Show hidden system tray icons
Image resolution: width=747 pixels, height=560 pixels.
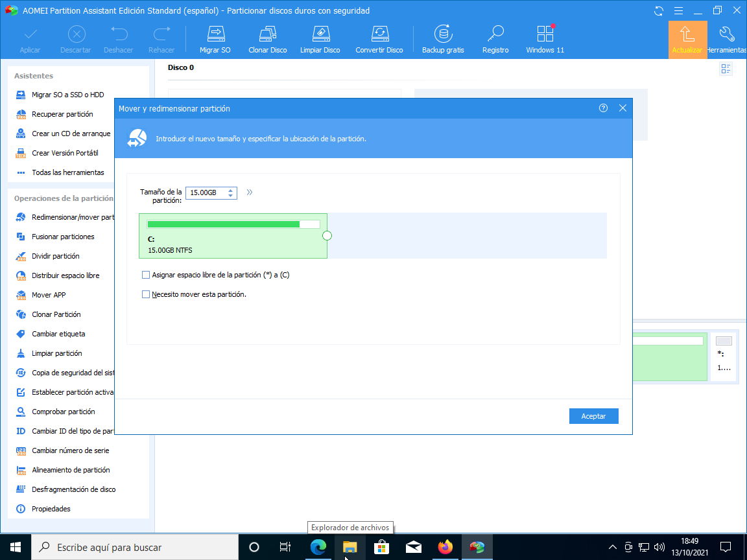[x=613, y=547]
